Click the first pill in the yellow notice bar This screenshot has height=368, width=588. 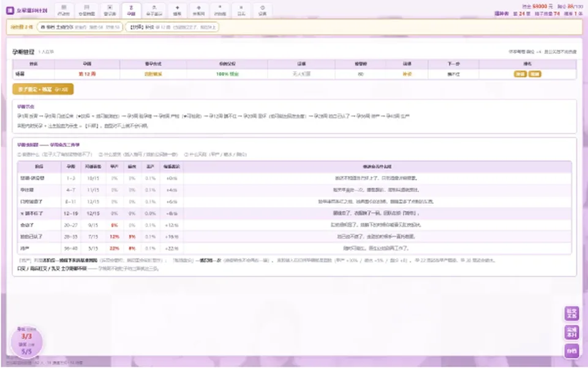[80, 27]
